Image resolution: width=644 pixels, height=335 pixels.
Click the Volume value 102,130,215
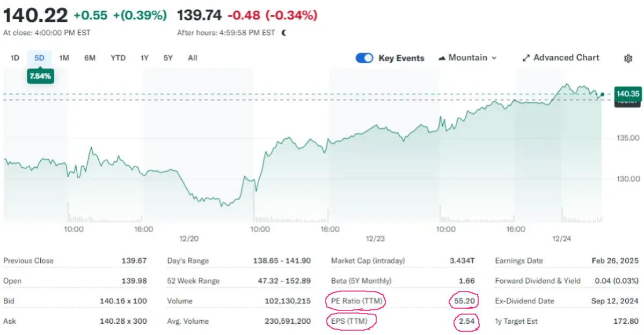(x=288, y=301)
